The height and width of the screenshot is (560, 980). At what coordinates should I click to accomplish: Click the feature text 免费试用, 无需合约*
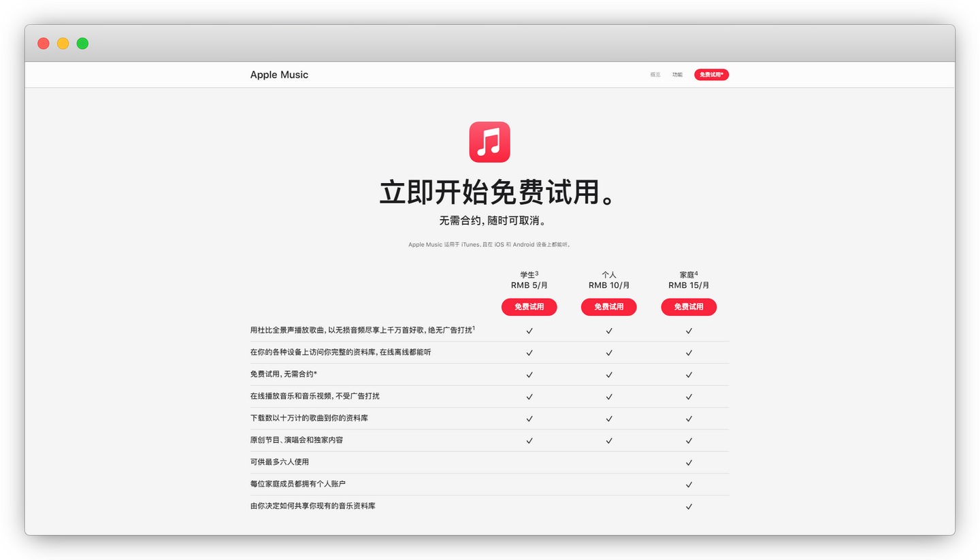[284, 374]
